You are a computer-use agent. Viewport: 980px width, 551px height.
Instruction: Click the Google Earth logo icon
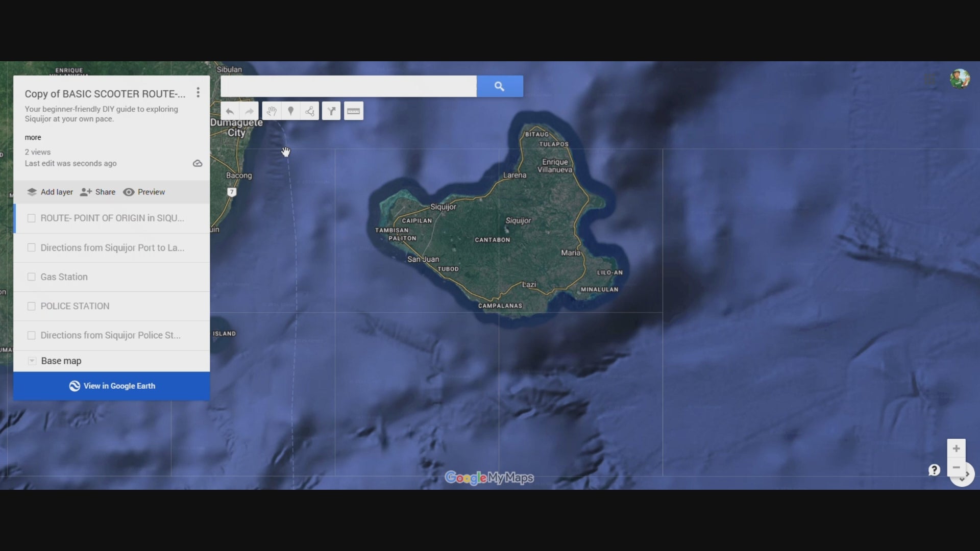[x=75, y=386]
